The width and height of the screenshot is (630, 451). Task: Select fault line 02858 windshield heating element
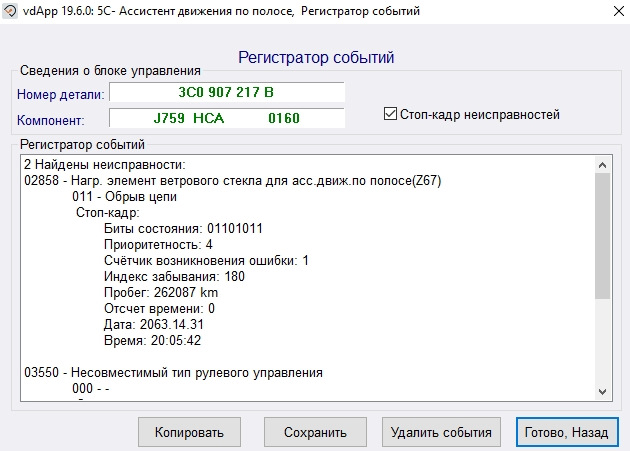[x=233, y=180]
